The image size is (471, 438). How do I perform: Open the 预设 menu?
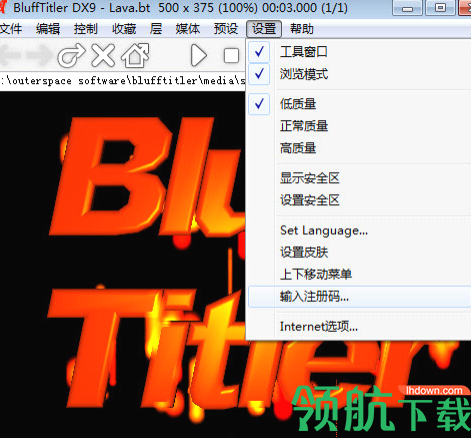pyautogui.click(x=226, y=29)
